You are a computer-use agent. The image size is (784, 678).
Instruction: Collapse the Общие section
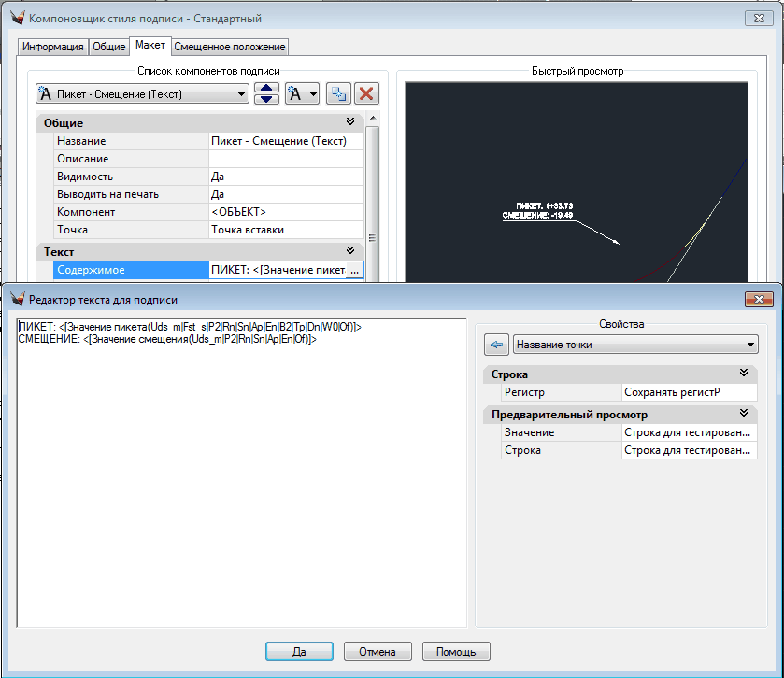(x=350, y=122)
